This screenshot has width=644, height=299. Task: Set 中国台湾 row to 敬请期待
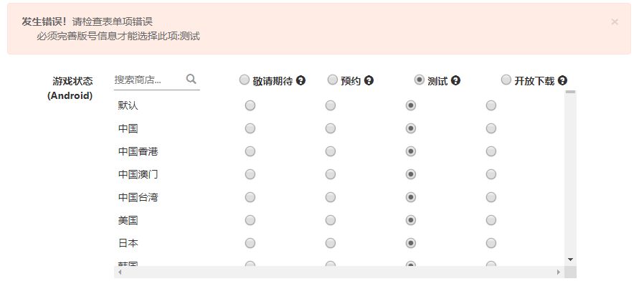[250, 198]
